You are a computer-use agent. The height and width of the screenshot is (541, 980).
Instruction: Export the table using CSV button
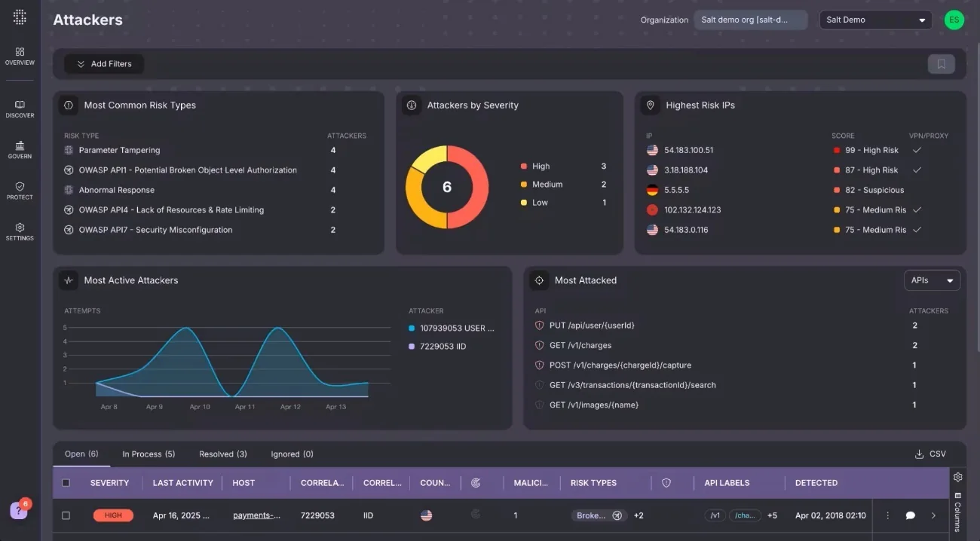coord(930,454)
